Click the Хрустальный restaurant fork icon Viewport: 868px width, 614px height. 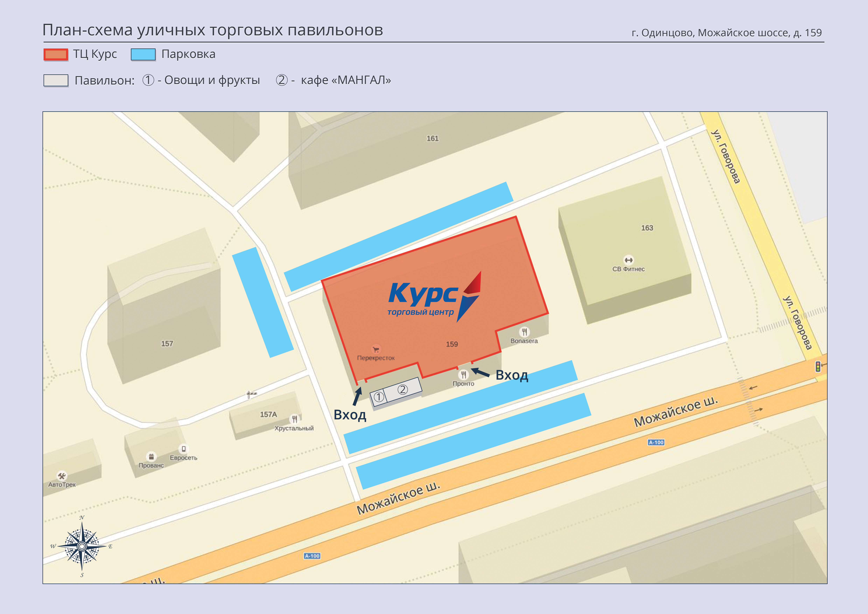tap(294, 419)
